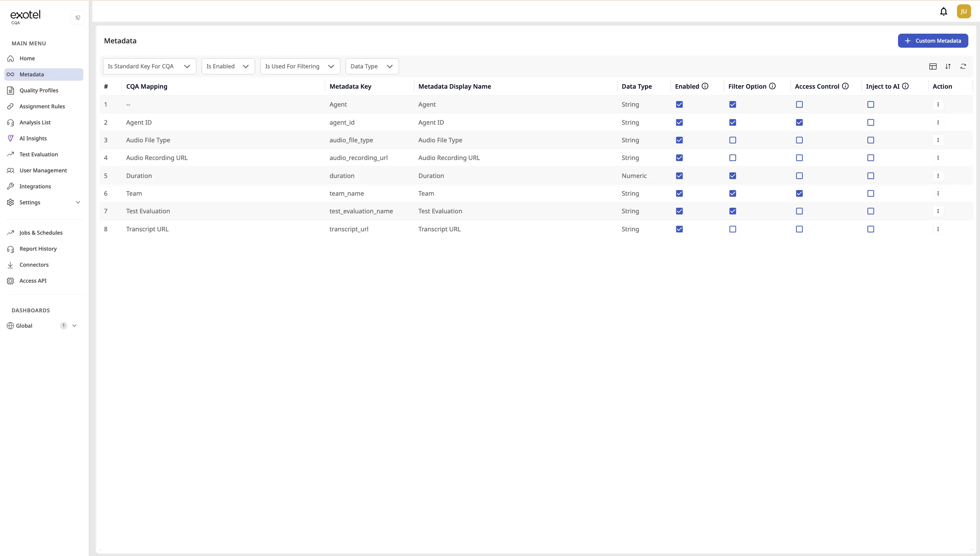Open the Is Enabled filter dropdown

click(x=228, y=66)
